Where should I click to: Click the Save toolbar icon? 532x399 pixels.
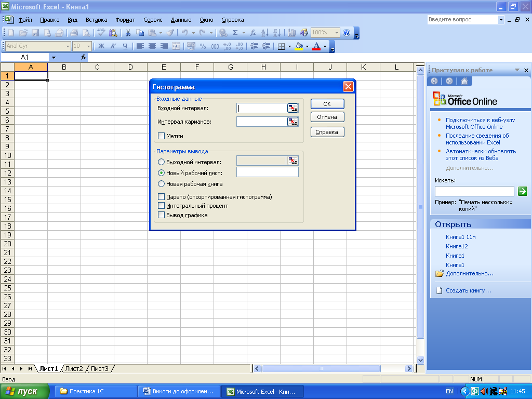[x=35, y=33]
